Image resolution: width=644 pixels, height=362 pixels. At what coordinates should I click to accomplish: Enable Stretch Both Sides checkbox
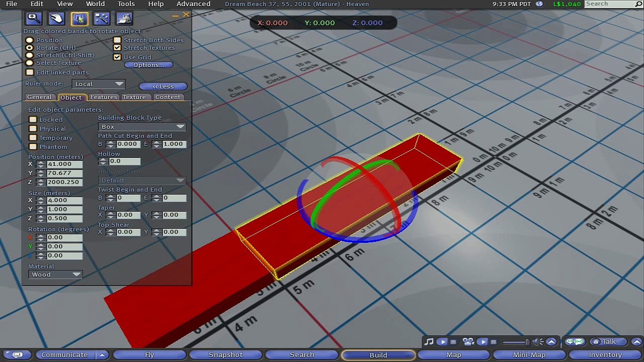[x=117, y=40]
